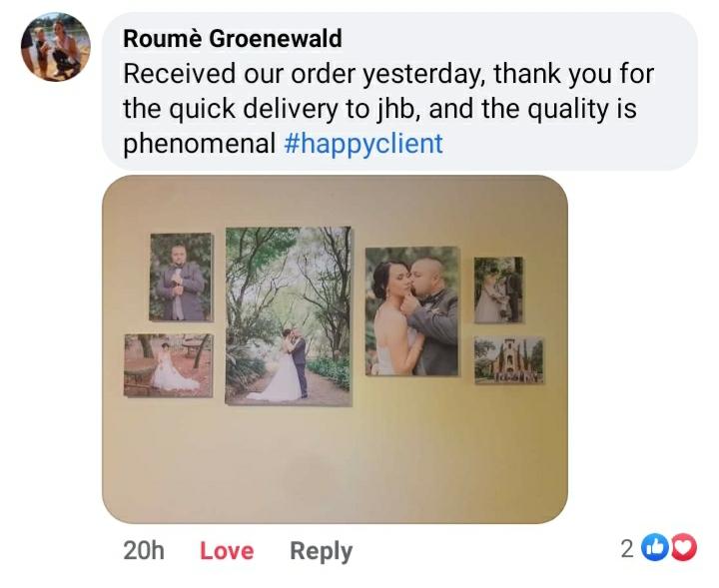
Task: Click the canvas of the bride seated in white dress
Action: 169,365
